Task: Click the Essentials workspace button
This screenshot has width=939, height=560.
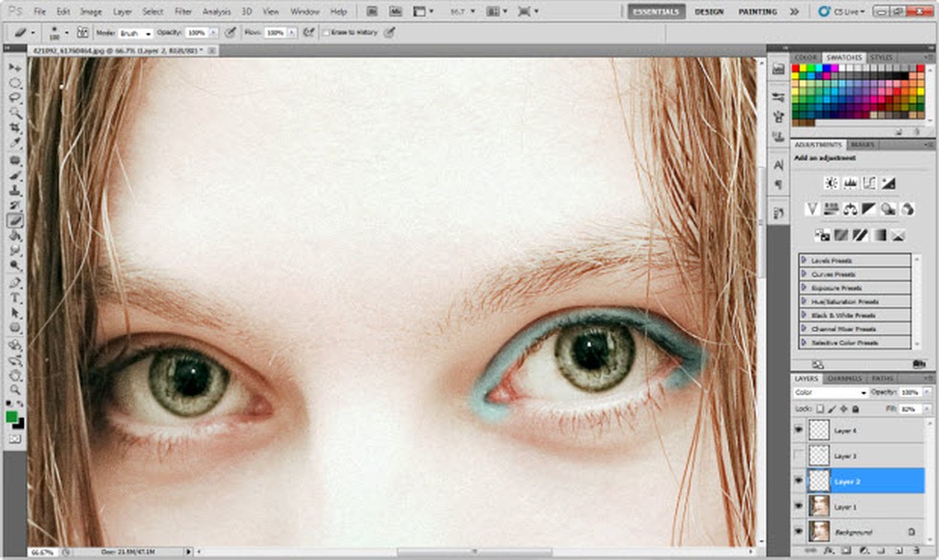Action: [x=656, y=11]
